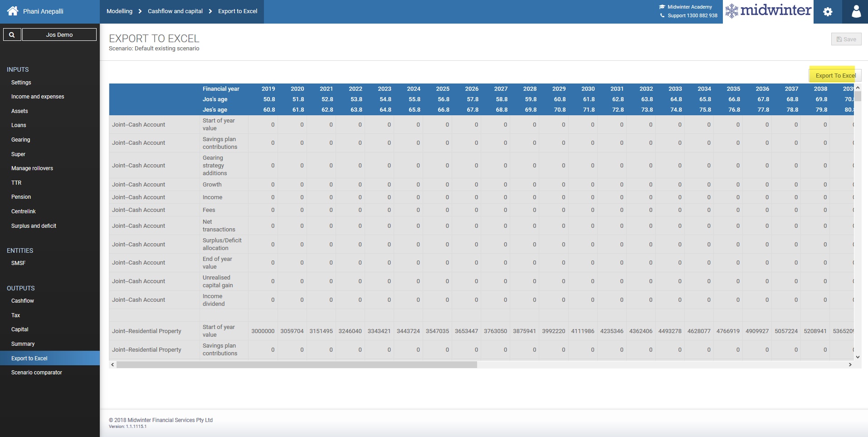Click Surplus/Deficit allocation label
The height and width of the screenshot is (437, 868).
coord(222,244)
